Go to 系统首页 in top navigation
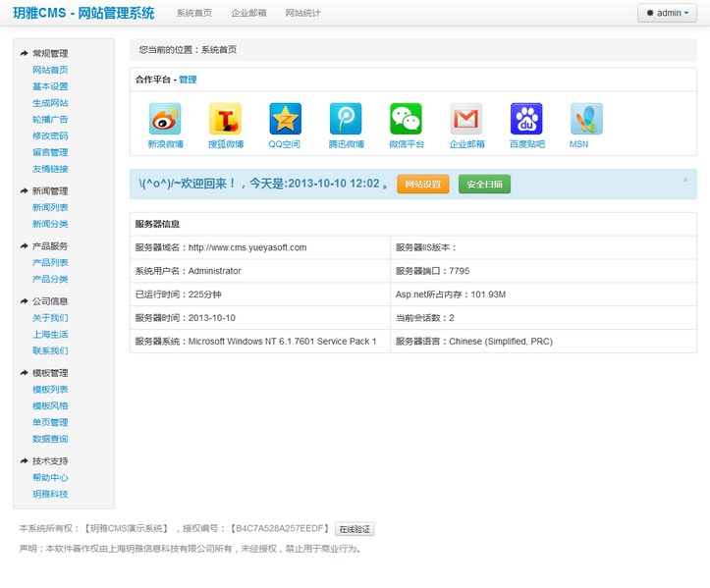The width and height of the screenshot is (710, 588). click(194, 13)
